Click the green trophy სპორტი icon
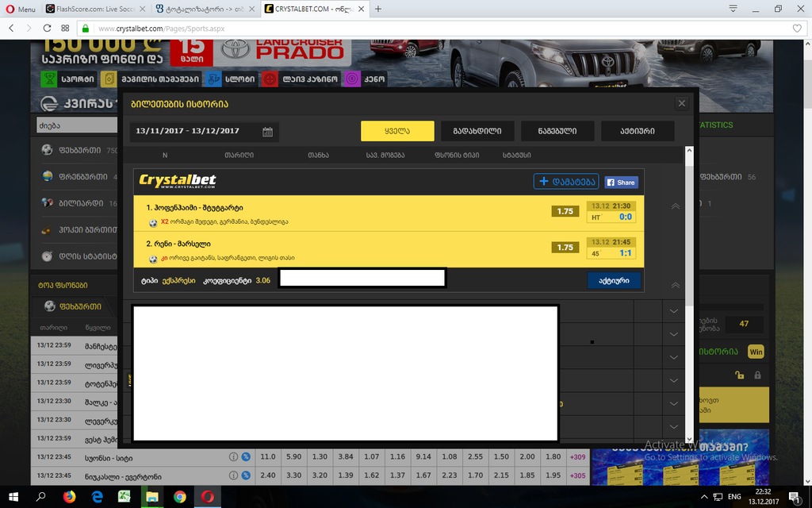Image resolution: width=812 pixels, height=508 pixels. [49, 79]
